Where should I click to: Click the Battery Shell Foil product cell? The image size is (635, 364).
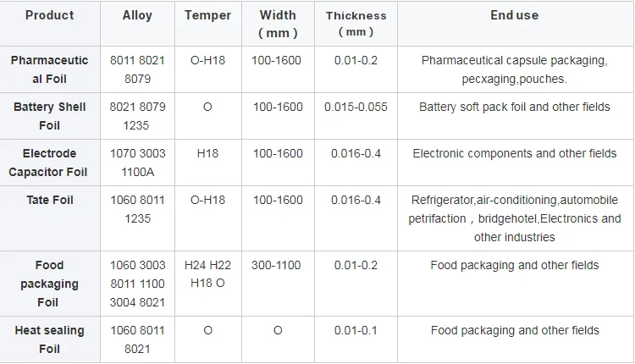[x=49, y=116]
